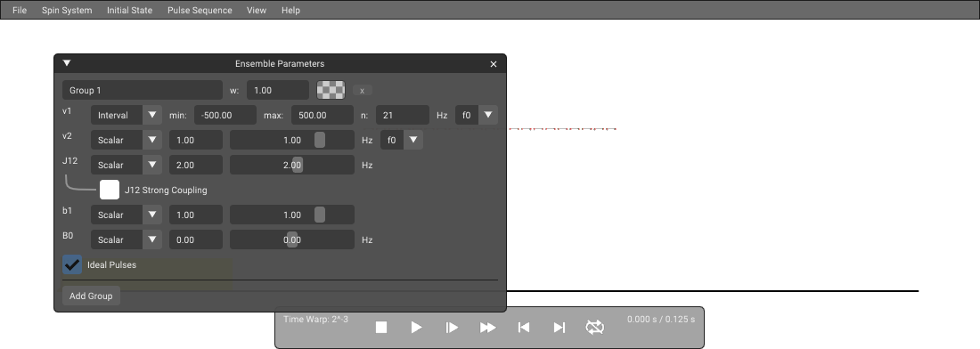This screenshot has width=980, height=349.
Task: Uncheck the Ideal Pulses checkbox
Action: 72,264
